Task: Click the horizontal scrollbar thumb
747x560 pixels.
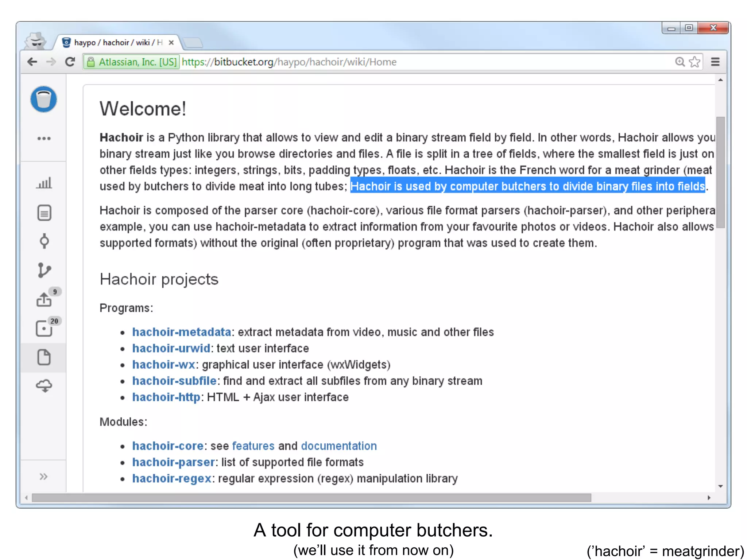Action: click(311, 498)
